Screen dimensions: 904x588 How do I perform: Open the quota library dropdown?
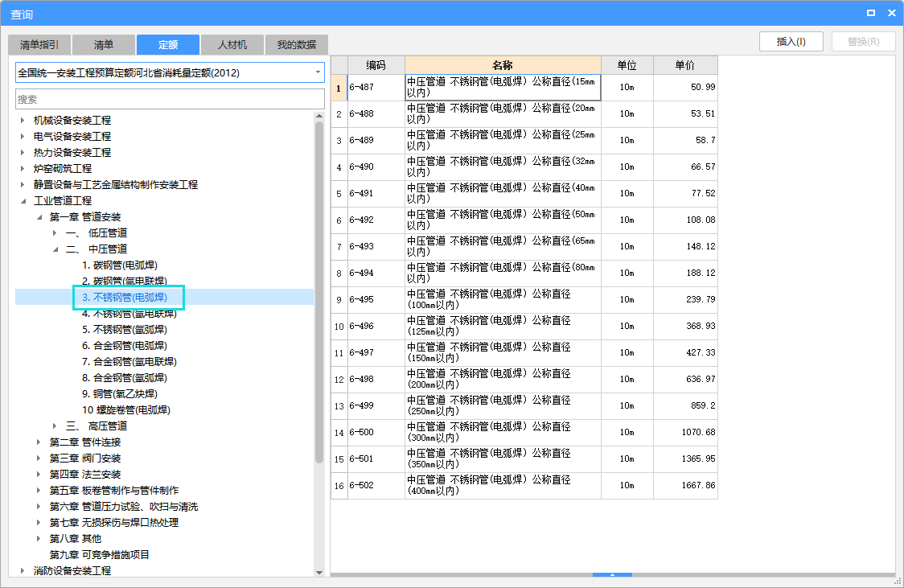318,72
